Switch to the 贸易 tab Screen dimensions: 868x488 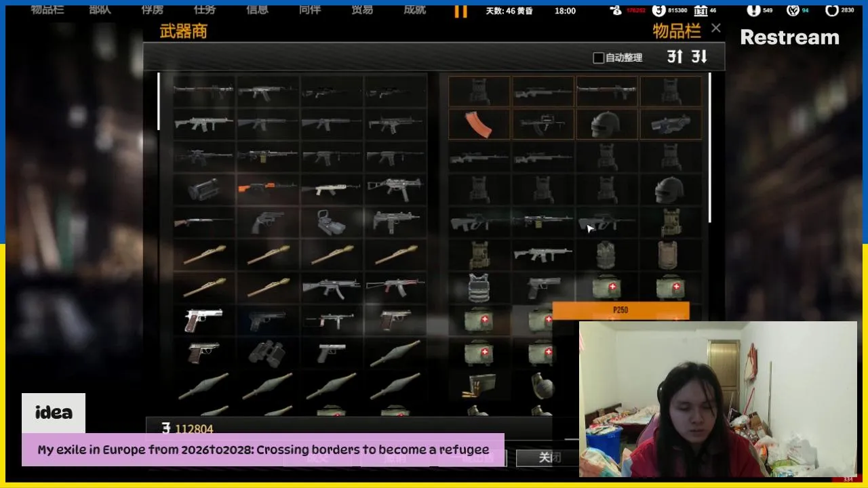[362, 10]
